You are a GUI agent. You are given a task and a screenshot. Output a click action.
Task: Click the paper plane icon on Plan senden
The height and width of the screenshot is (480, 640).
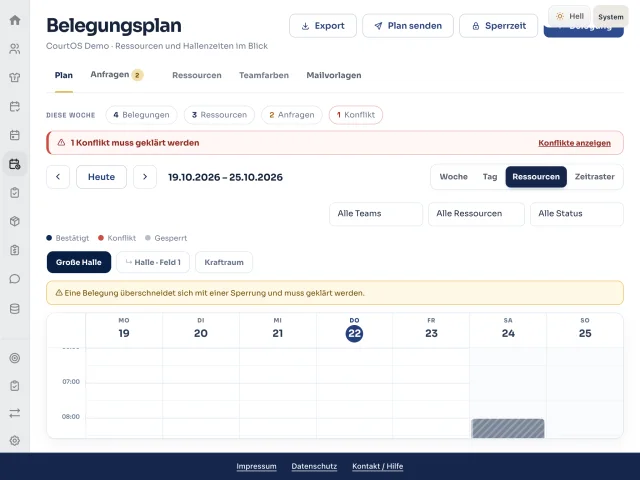click(x=378, y=26)
